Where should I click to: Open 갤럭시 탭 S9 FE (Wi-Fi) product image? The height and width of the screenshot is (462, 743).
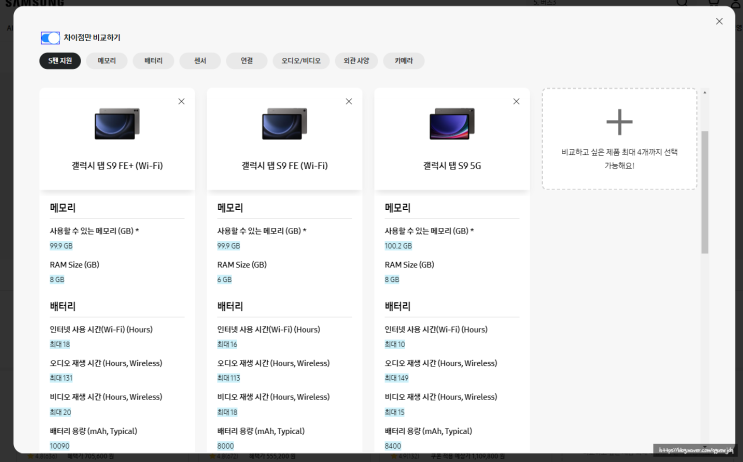[284, 124]
